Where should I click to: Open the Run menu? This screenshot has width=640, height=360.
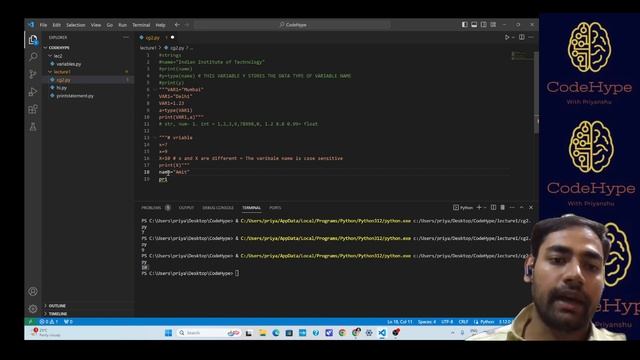(x=122, y=25)
